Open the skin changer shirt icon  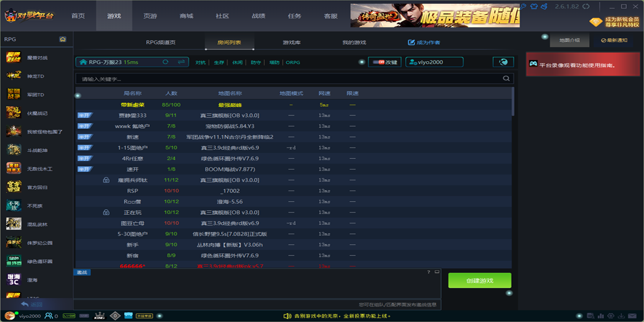[534, 6]
